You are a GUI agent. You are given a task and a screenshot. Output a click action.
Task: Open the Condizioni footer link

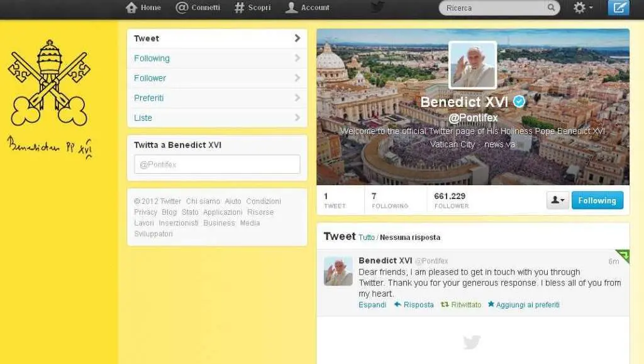pos(264,201)
